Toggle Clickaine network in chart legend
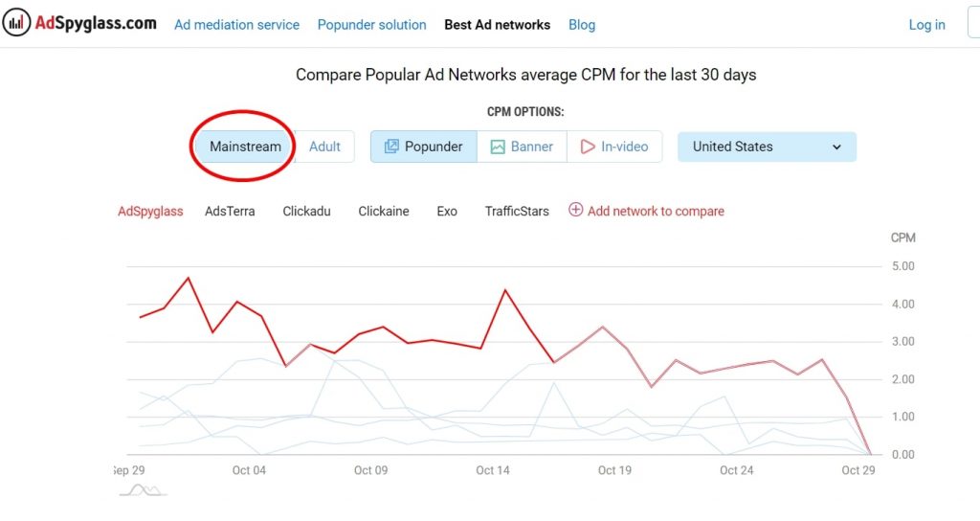The image size is (980, 521). click(384, 212)
